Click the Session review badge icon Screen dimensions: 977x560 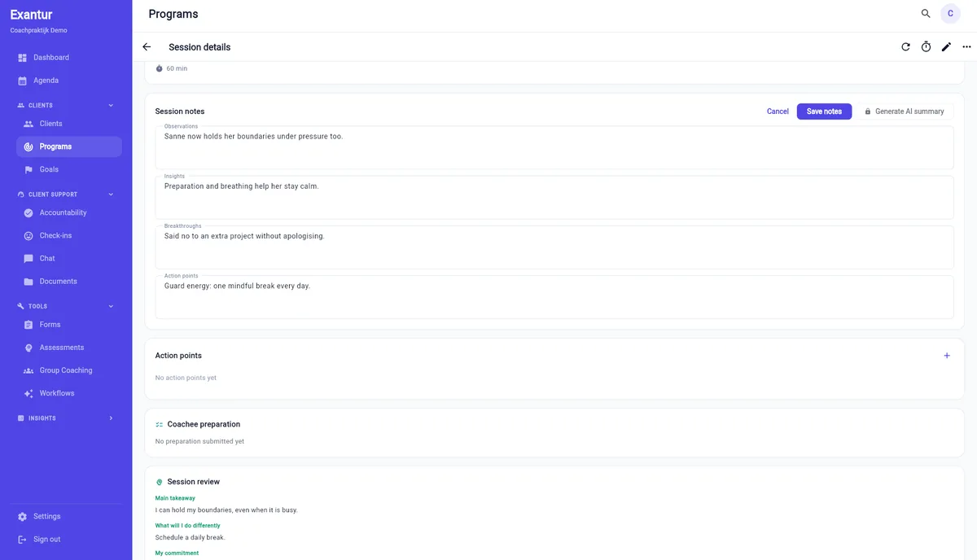click(160, 482)
